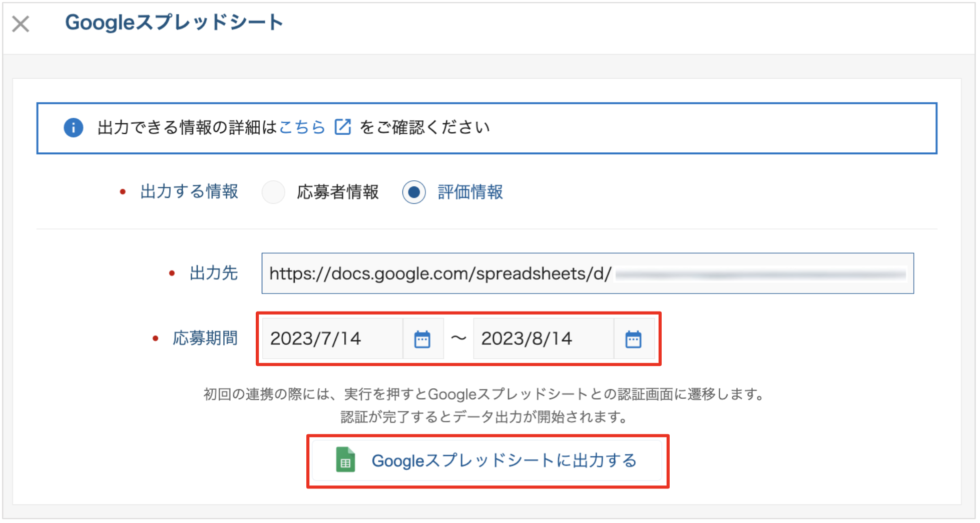Focus the 出力先 spreadsheet URL field
This screenshot has height=523, width=980.
tap(588, 274)
